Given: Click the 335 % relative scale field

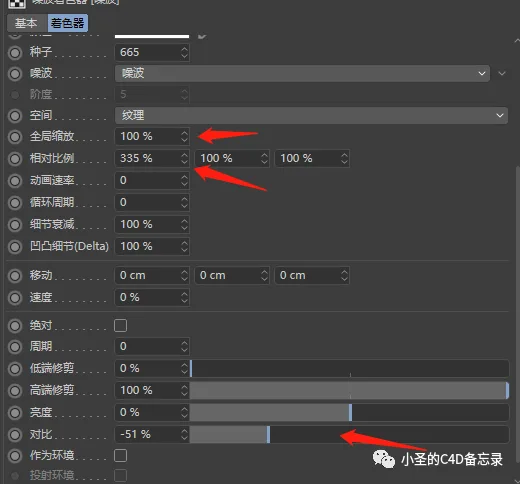Looking at the screenshot, I should coord(152,158).
